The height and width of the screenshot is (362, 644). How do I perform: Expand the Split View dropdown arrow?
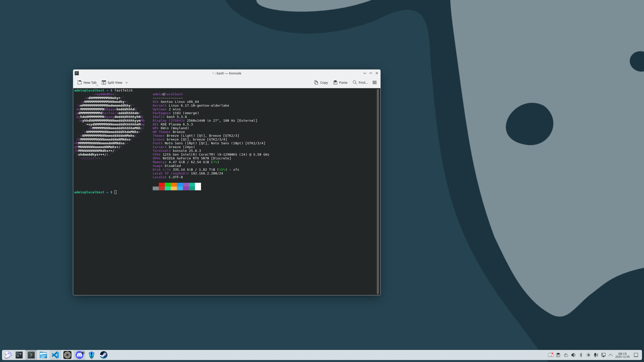tap(127, 82)
